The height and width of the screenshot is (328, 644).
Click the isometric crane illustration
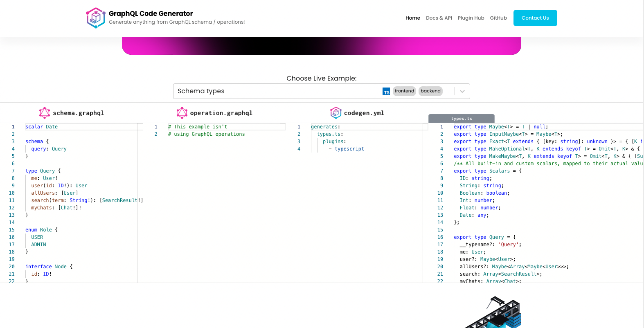tap(493, 312)
